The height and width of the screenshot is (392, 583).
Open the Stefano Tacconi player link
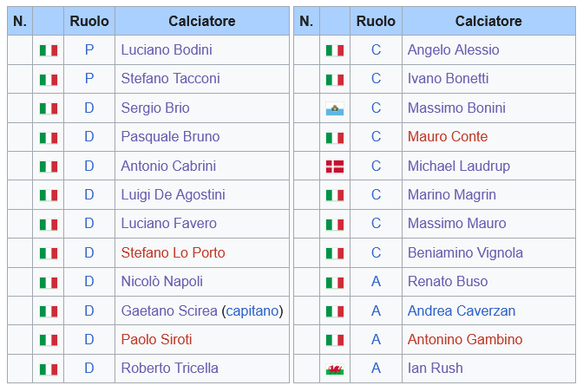click(170, 79)
